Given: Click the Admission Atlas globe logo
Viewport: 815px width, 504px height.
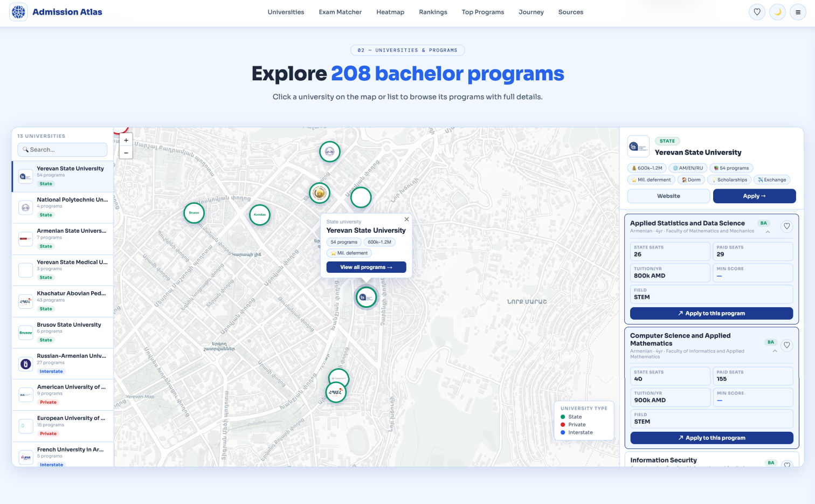Looking at the screenshot, I should click(19, 12).
